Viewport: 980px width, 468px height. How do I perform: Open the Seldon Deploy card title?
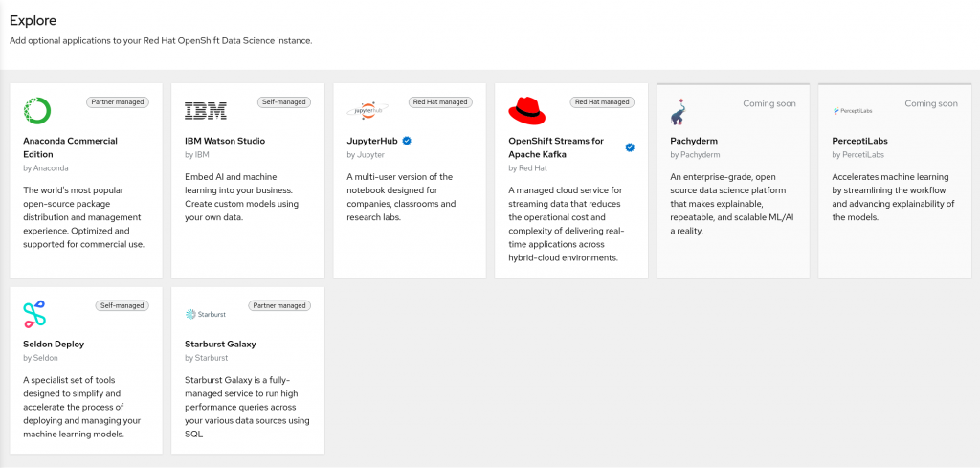click(56, 345)
